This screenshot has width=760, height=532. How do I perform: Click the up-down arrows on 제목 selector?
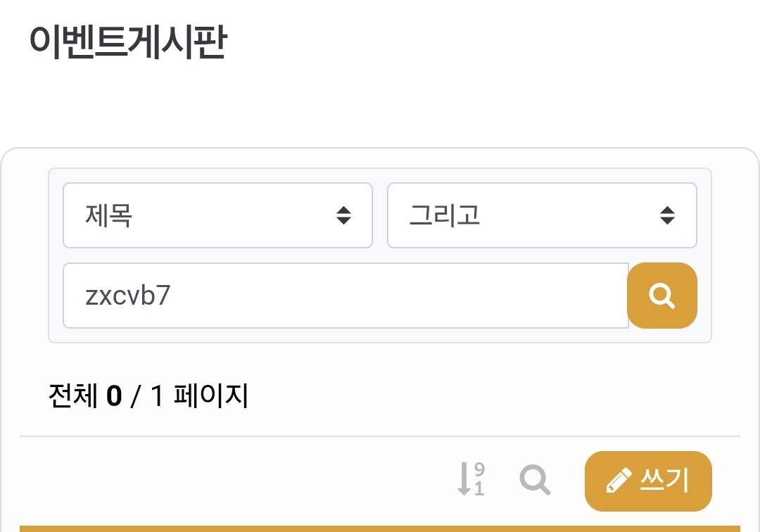coord(343,215)
